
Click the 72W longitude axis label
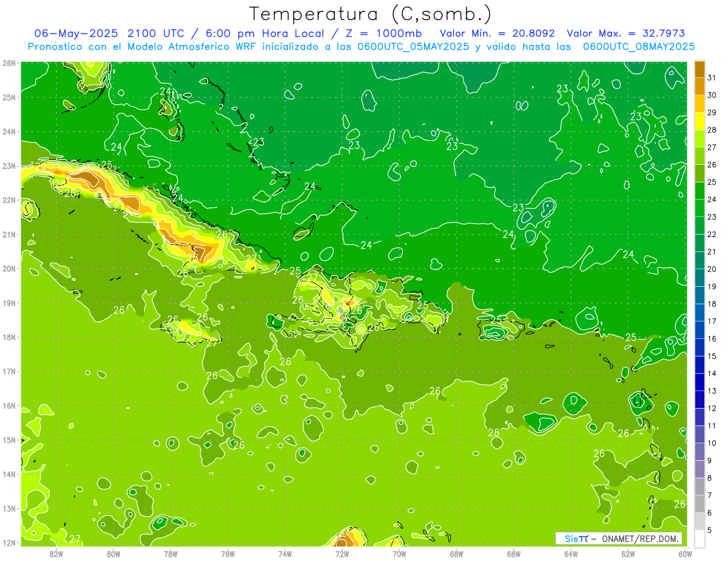[342, 554]
